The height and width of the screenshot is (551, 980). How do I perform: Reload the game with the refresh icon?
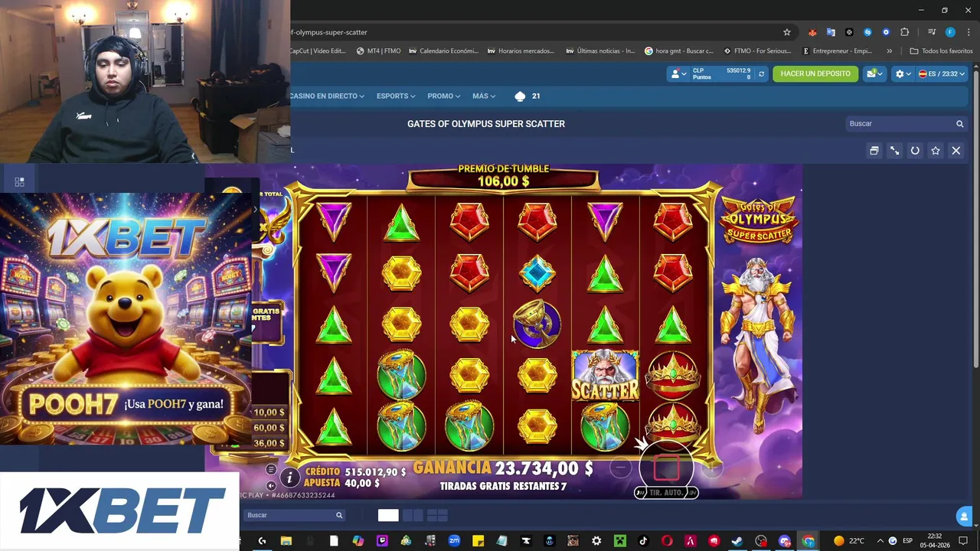click(915, 151)
